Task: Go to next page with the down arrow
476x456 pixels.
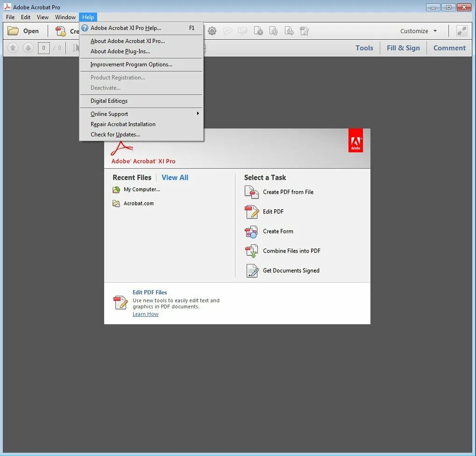Action: pos(28,48)
